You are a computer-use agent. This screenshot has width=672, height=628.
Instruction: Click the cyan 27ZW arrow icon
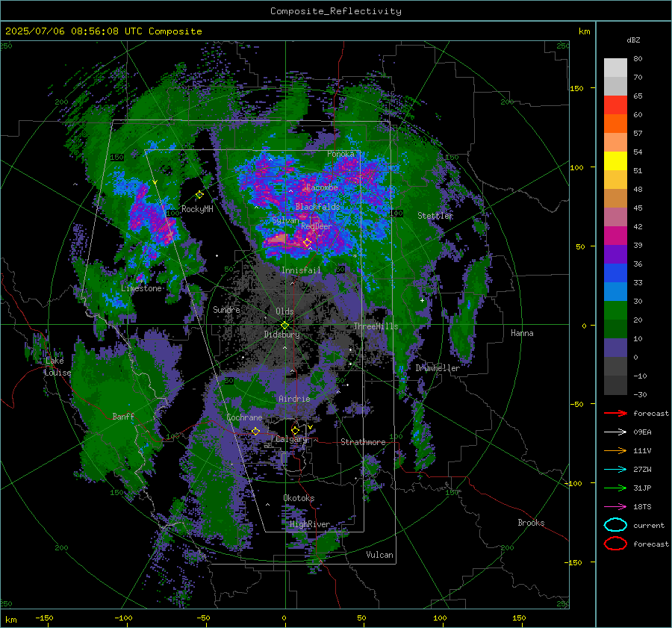(x=615, y=470)
